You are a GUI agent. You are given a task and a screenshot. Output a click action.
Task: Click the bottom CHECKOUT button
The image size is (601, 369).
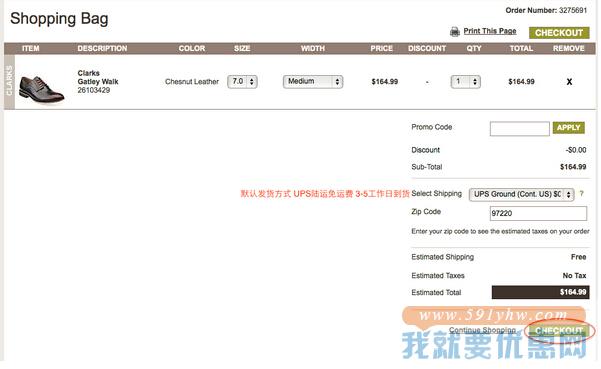coord(559,331)
